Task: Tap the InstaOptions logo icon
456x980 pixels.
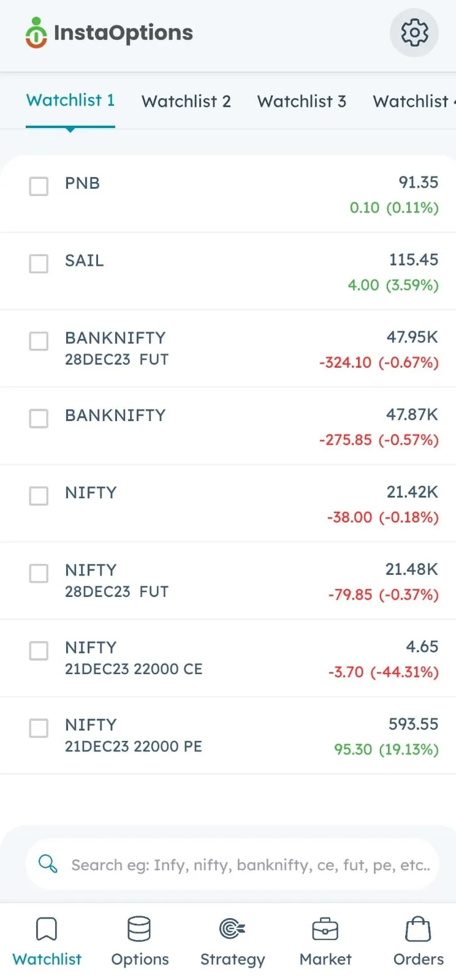Action: (x=36, y=32)
